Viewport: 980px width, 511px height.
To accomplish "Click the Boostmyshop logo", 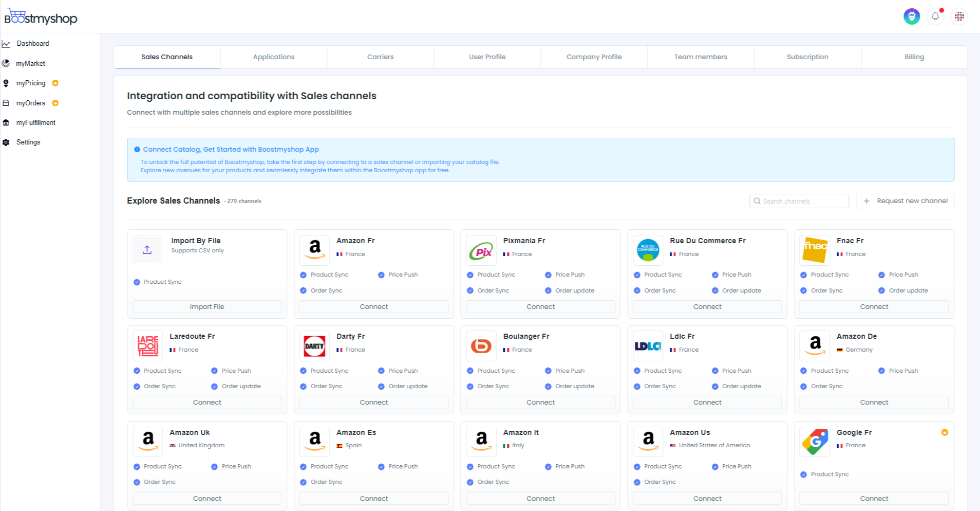I will click(x=41, y=17).
